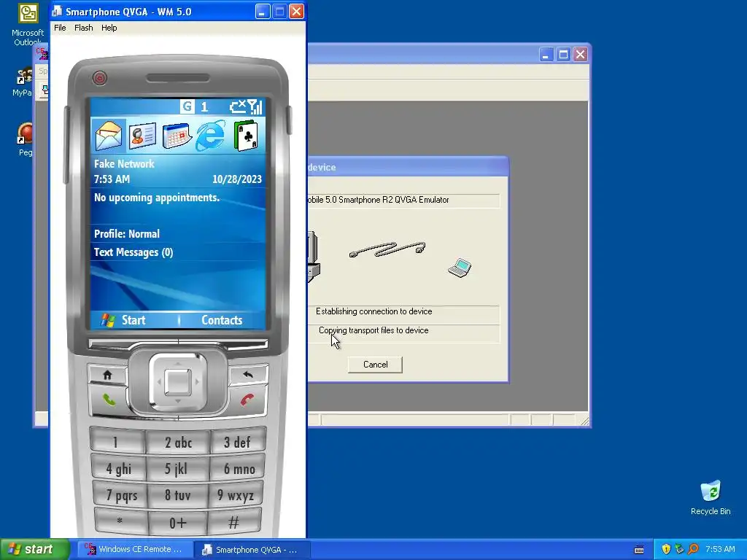Click the 8 tuv key
The width and height of the screenshot is (747, 560).
click(x=178, y=496)
